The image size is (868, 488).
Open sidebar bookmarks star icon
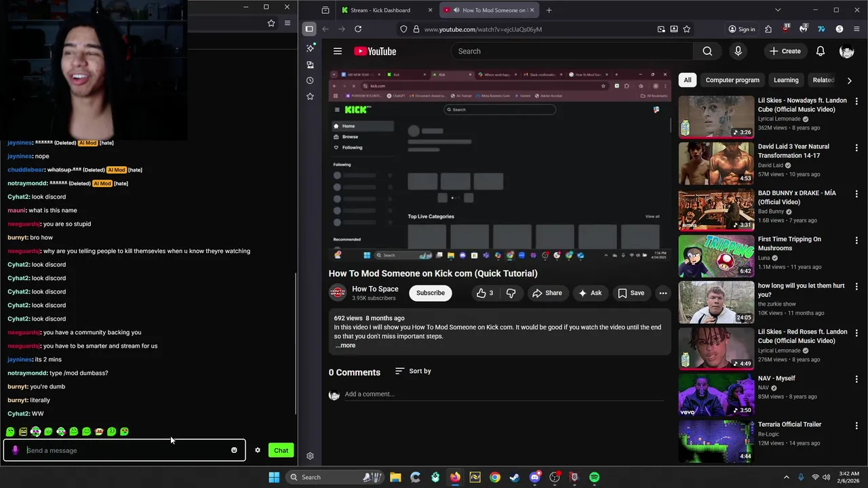click(x=310, y=96)
